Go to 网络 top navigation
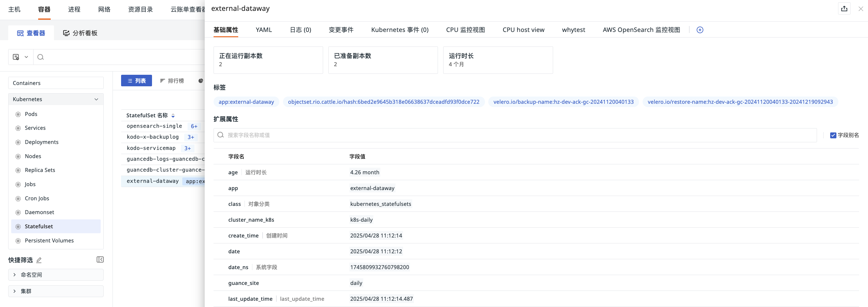The image size is (868, 307). pos(104,10)
